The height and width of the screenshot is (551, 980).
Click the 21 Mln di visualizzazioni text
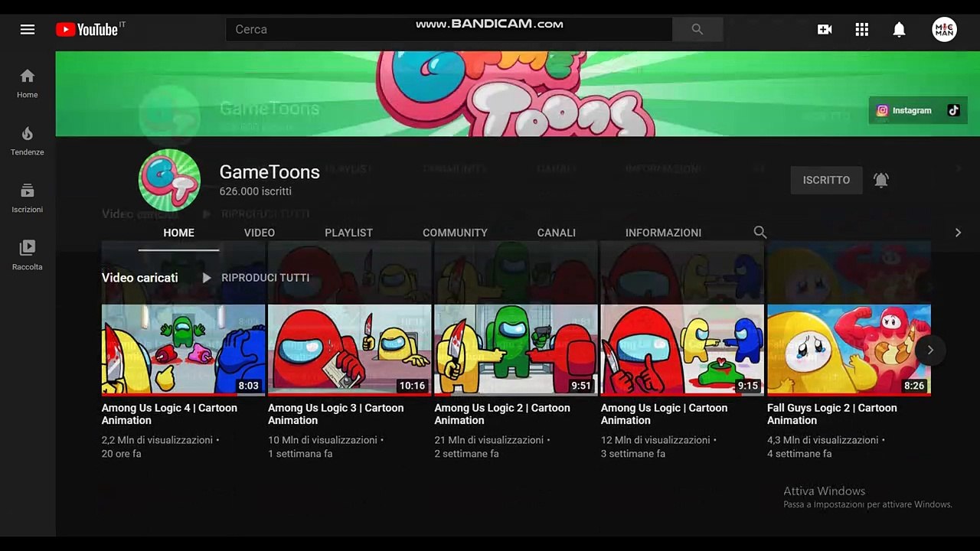pyautogui.click(x=489, y=440)
